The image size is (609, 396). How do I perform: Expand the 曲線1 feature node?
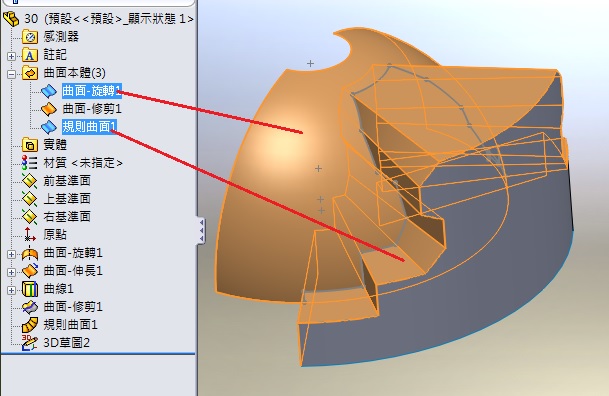coord(11,290)
